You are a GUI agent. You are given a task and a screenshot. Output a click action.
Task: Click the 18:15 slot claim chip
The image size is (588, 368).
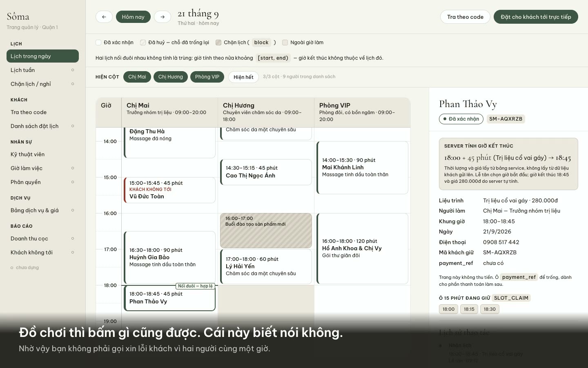pyautogui.click(x=469, y=309)
